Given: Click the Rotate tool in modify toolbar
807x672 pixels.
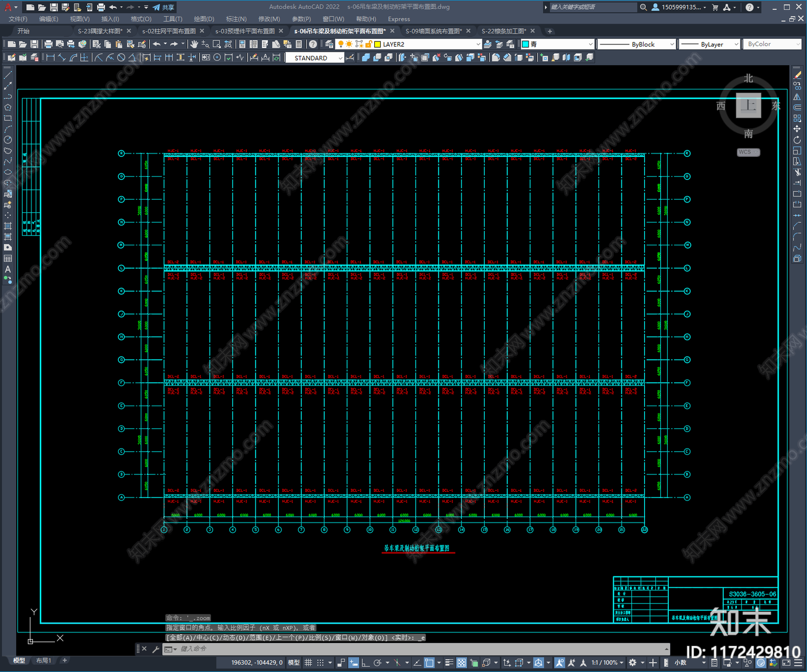Looking at the screenshot, I should tap(797, 140).
